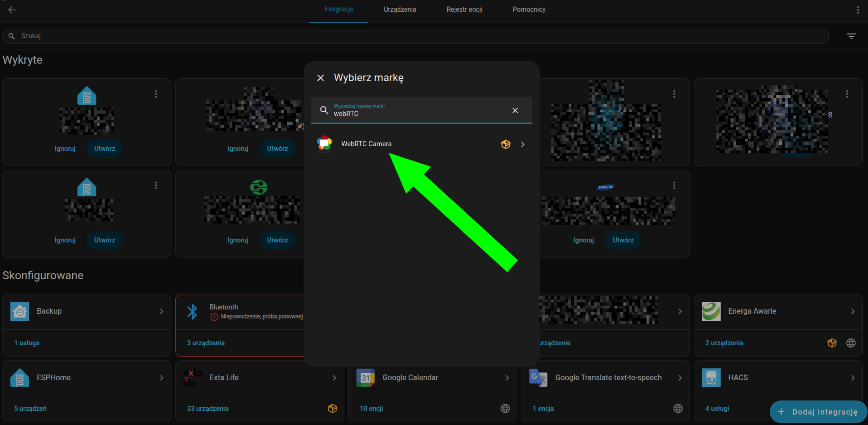Click the HACS integration icon

point(711,378)
